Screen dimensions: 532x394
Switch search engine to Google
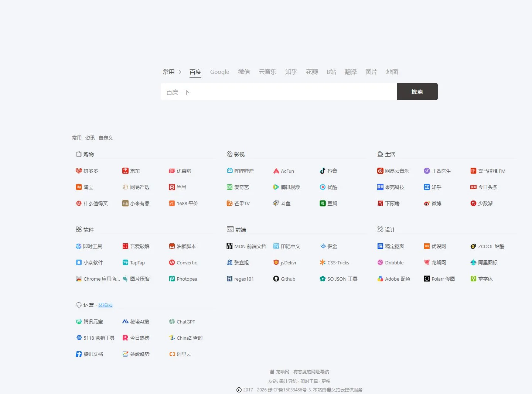(219, 72)
